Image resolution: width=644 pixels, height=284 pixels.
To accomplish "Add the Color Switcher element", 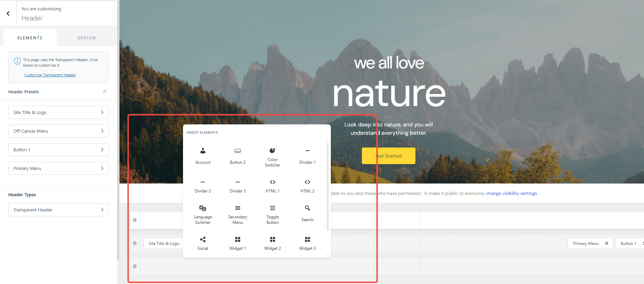I will (x=272, y=157).
